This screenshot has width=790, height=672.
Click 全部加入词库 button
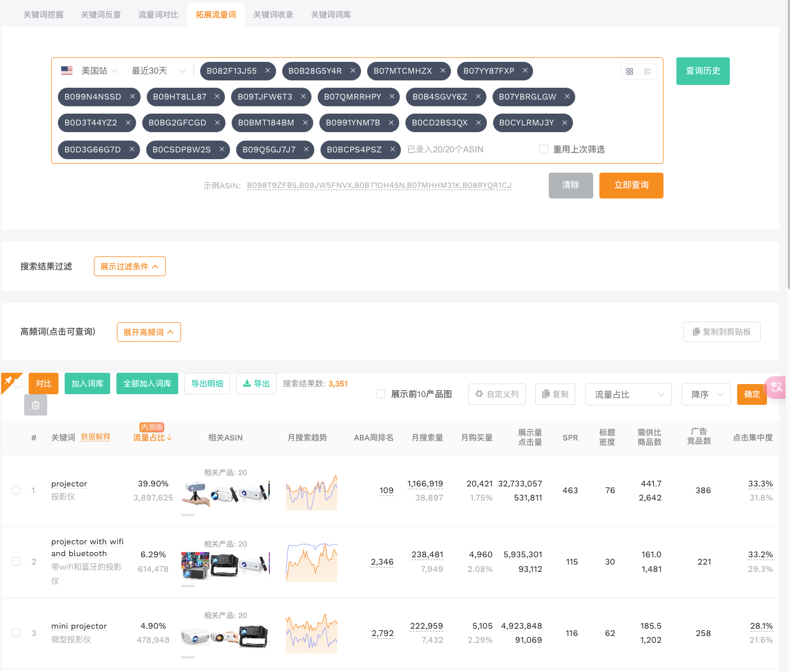147,384
